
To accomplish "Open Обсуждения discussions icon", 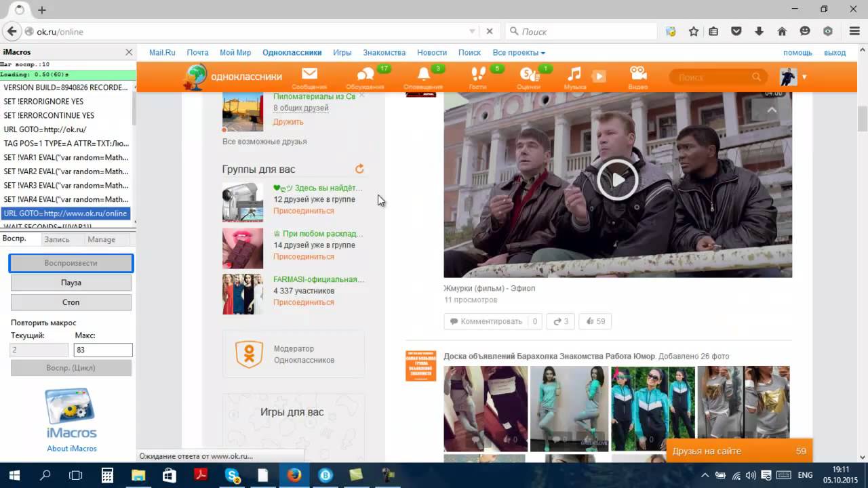I will pos(365,78).
